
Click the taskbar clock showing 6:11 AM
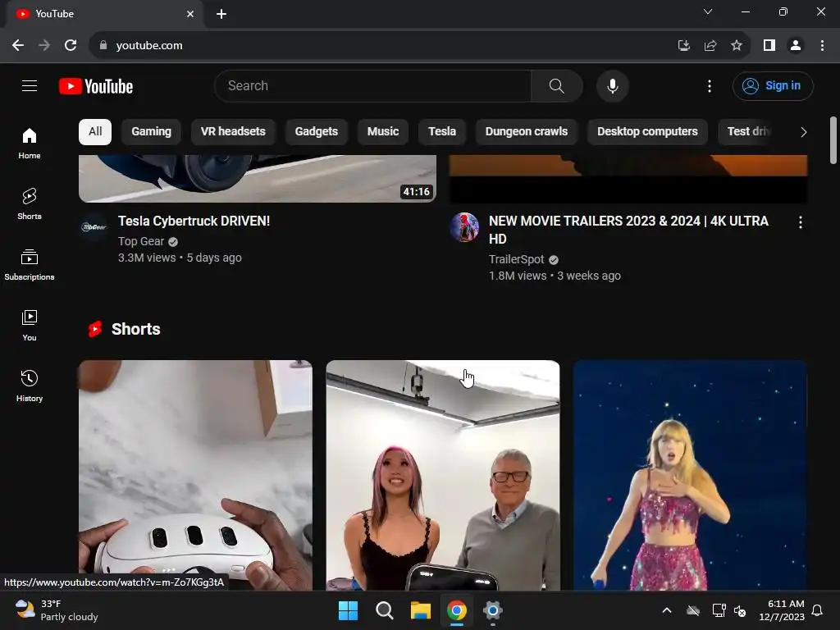tap(782, 610)
